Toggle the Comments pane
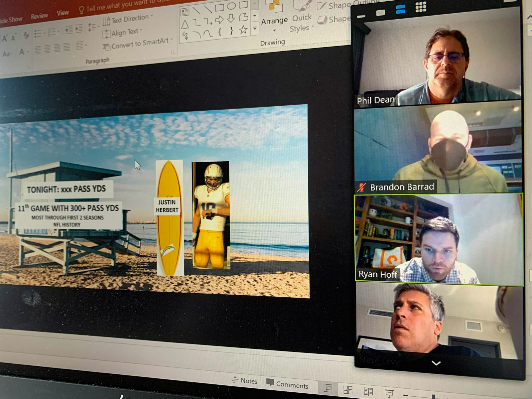Viewport: 532px width, 399px height. click(x=288, y=384)
